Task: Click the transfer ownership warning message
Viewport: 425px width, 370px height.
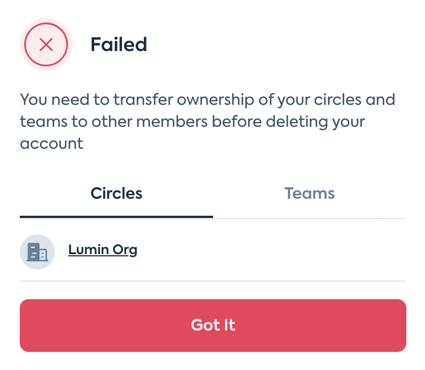Action: [208, 121]
